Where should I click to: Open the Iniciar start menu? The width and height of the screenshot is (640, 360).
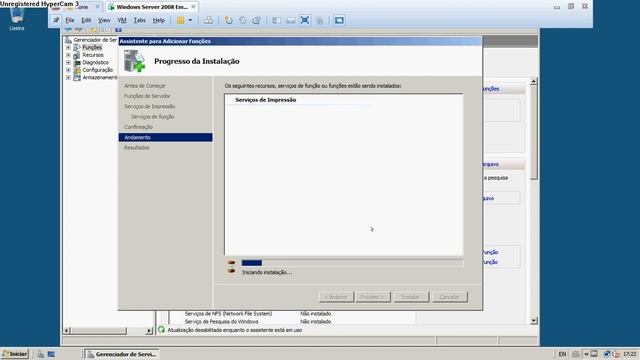(15, 354)
